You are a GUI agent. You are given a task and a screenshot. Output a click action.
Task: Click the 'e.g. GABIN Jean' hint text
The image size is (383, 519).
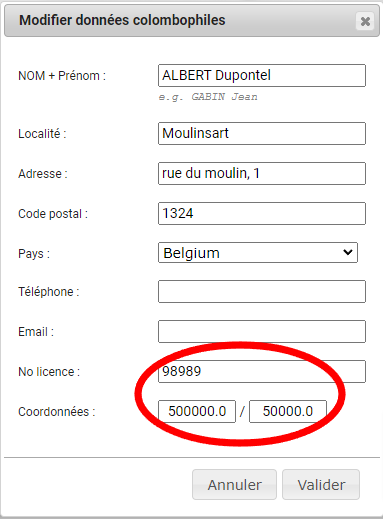[x=208, y=97]
